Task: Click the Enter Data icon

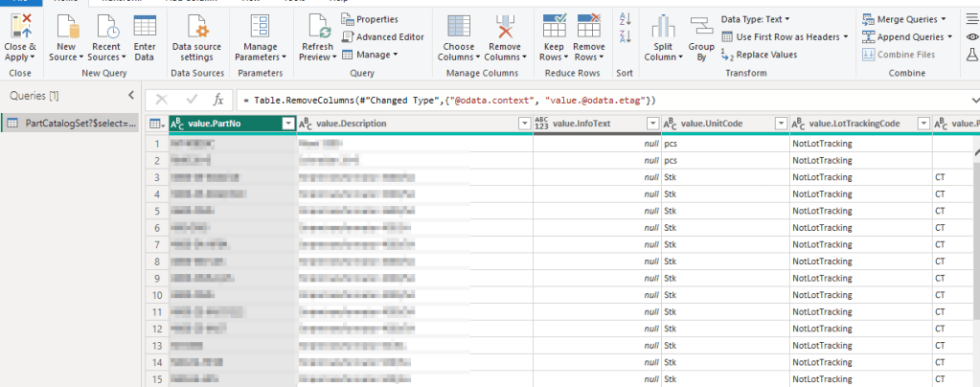Action: tap(145, 28)
